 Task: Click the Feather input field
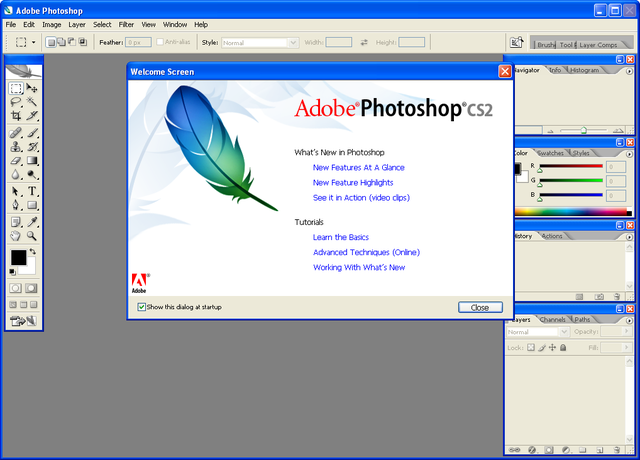click(x=138, y=42)
